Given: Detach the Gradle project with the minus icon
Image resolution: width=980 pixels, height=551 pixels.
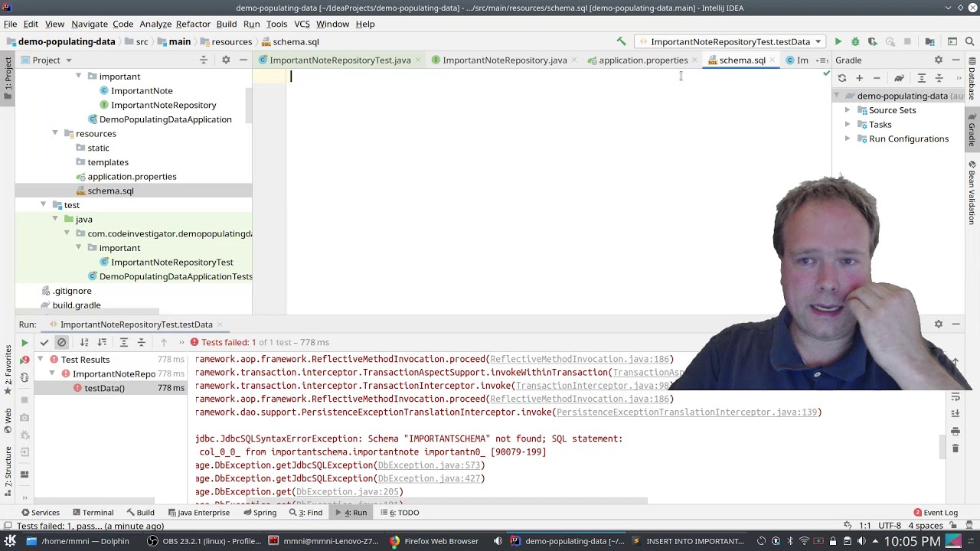Looking at the screenshot, I should (x=877, y=78).
